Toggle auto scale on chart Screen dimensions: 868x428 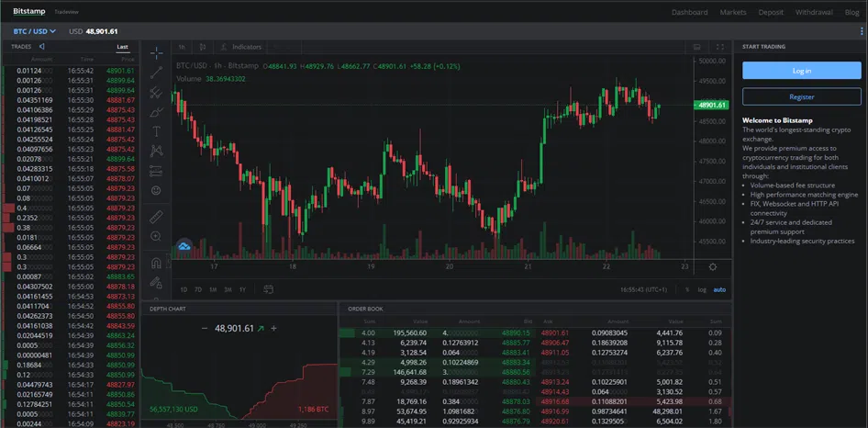click(719, 289)
